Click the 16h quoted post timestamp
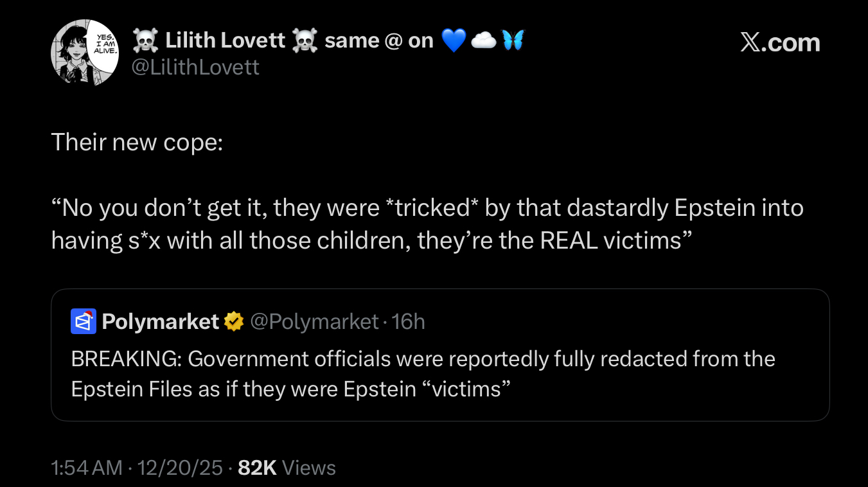The width and height of the screenshot is (868, 487). [x=409, y=321]
